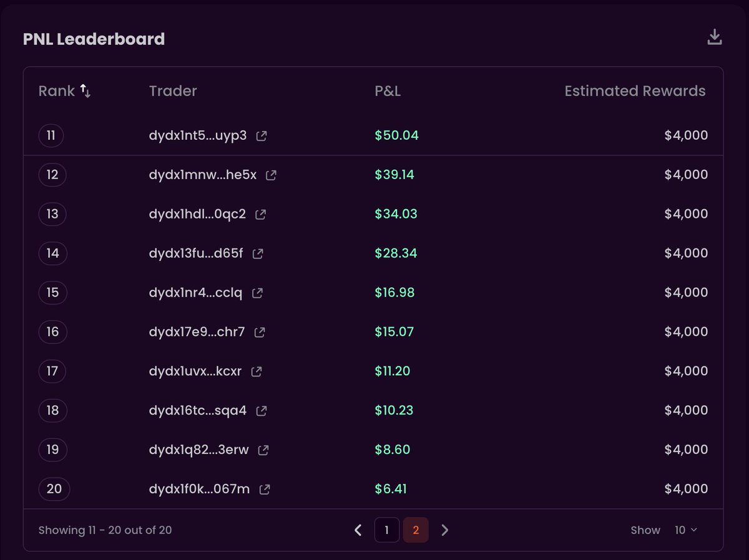749x560 pixels.
Task: Open external link for dydx1q82...3erw
Action: click(263, 450)
